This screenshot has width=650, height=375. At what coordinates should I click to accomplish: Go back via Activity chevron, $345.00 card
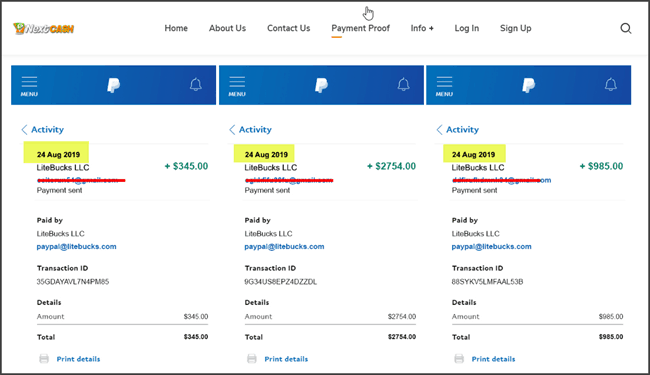24,130
